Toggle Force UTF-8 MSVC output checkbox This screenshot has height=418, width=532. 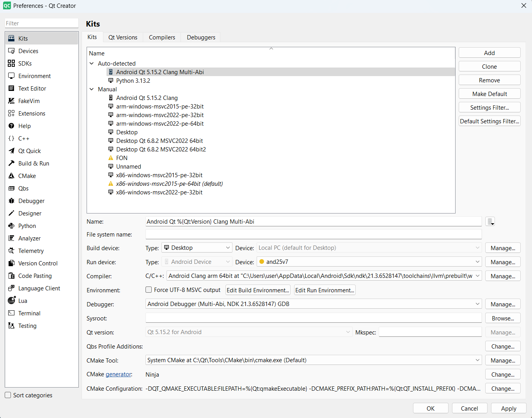pyautogui.click(x=149, y=290)
